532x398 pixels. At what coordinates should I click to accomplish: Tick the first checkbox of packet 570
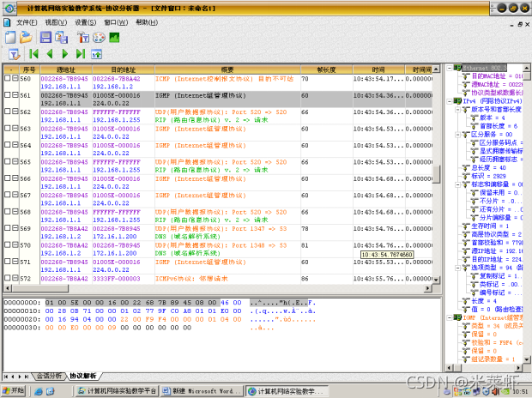[8, 244]
